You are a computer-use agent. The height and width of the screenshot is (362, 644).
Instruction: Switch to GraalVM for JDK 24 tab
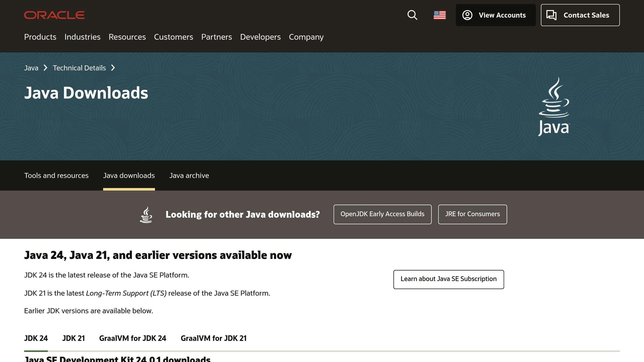point(133,338)
